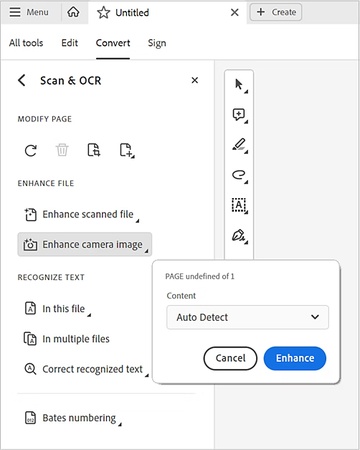Open the Auto Detect content dropdown
Viewport: 360px width, 450px height.
tap(247, 317)
